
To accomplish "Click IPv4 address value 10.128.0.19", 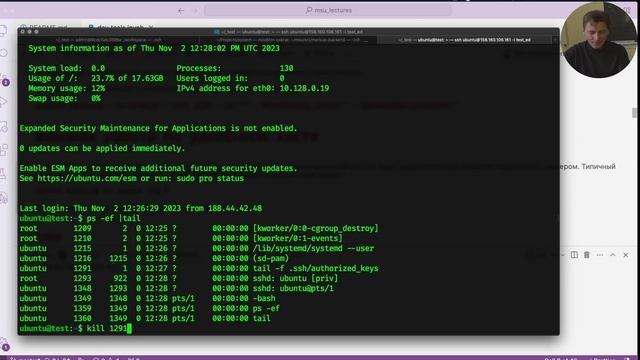I will [304, 88].
